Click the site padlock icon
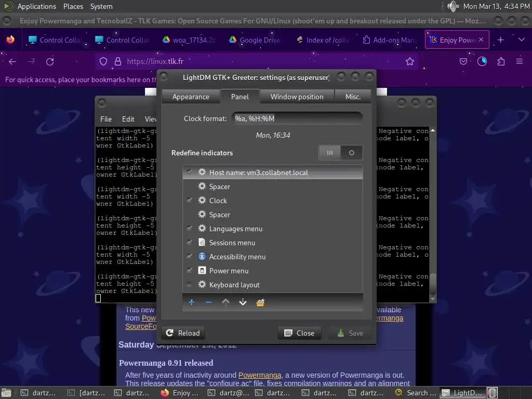 click(x=118, y=61)
